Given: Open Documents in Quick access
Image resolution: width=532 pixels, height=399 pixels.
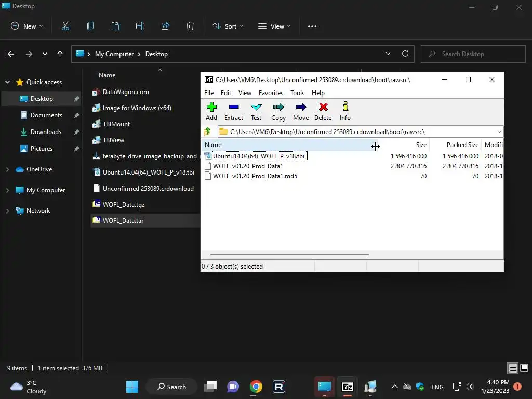Looking at the screenshot, I should [46, 115].
